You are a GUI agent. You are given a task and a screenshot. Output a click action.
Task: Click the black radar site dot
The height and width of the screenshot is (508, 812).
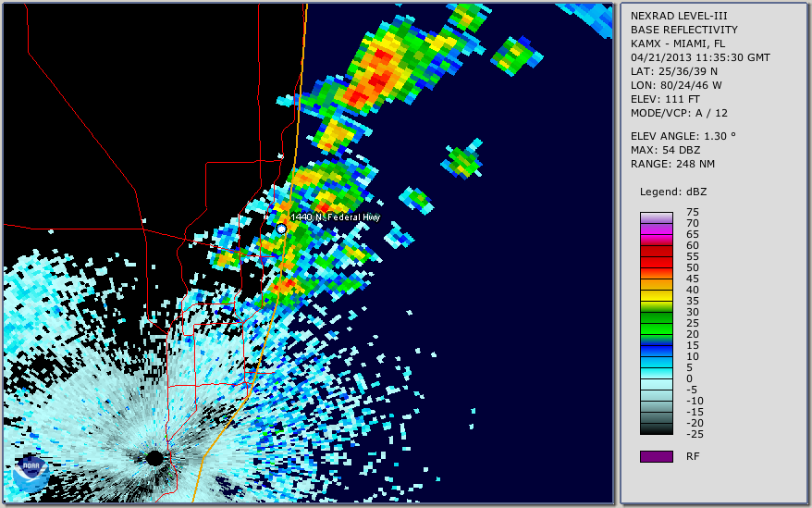point(154,458)
